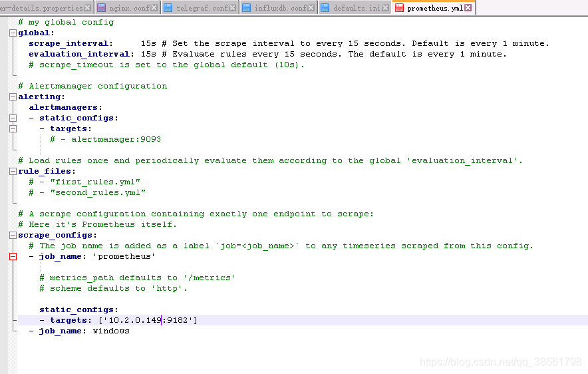Click the targets IP 10.2.0.149:9182
The width and height of the screenshot is (588, 374).
tap(148, 320)
